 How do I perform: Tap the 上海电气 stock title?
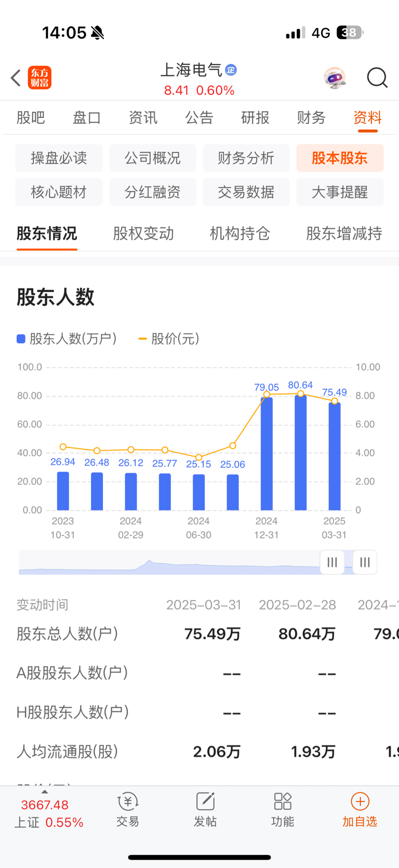[x=191, y=70]
